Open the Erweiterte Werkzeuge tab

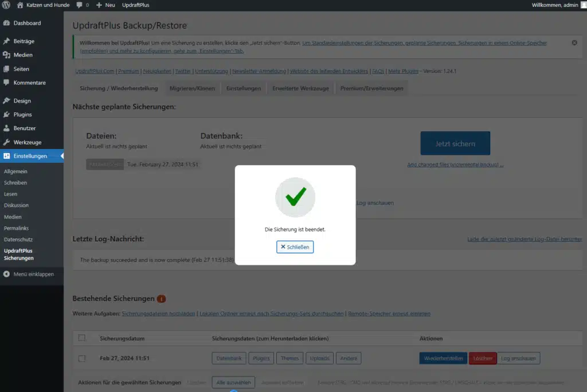click(300, 88)
